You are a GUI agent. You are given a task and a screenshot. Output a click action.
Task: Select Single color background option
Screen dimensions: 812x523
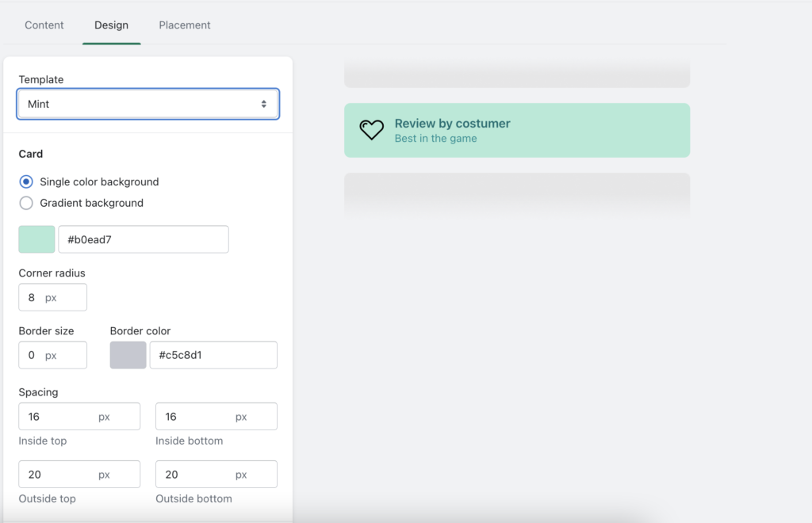[26, 181]
